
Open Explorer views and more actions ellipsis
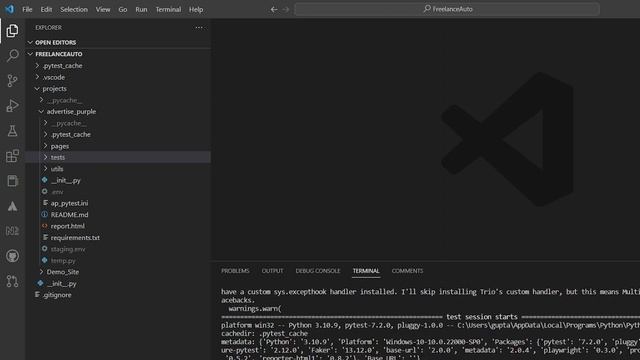coord(199,27)
